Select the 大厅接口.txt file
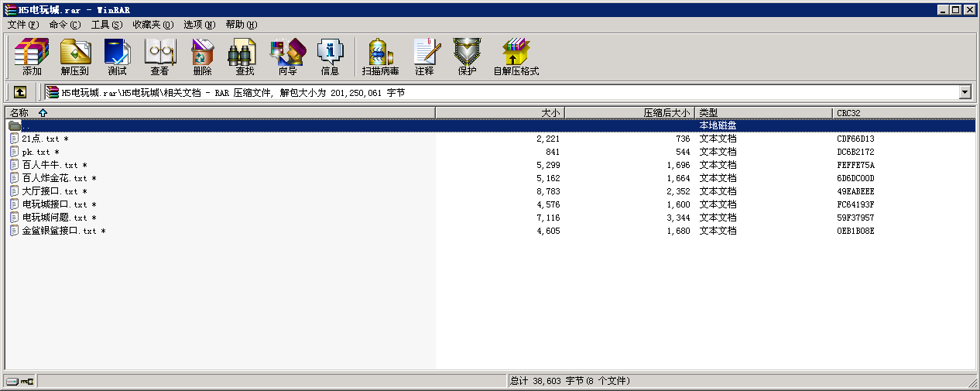This screenshot has height=391, width=980. tap(50, 191)
